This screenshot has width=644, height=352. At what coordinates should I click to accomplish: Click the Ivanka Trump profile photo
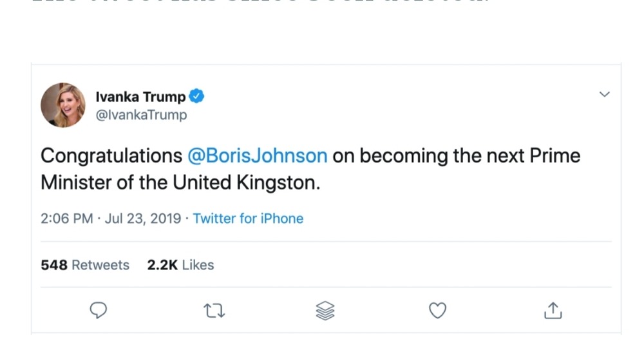63,105
